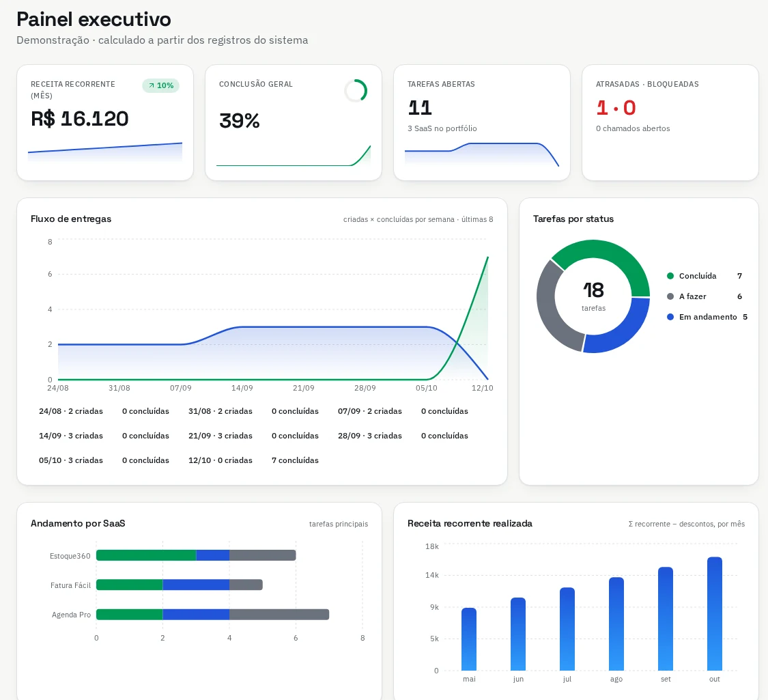768x700 pixels.
Task: Click the circular progress ring beside 39%
Action: tap(356, 91)
